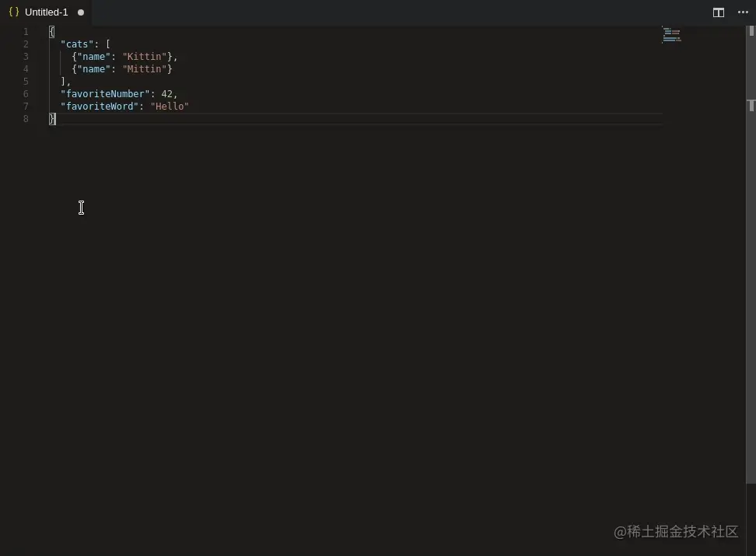Click the closing brace on line 8

click(x=52, y=119)
